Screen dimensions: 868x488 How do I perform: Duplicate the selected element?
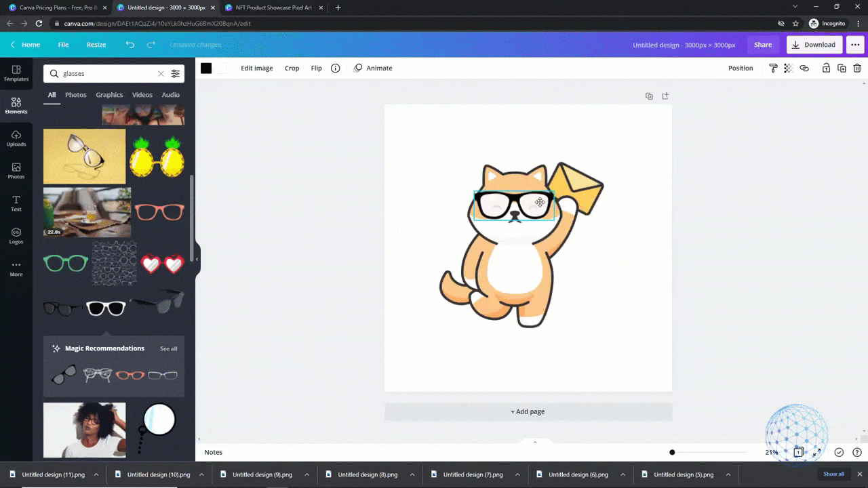841,68
